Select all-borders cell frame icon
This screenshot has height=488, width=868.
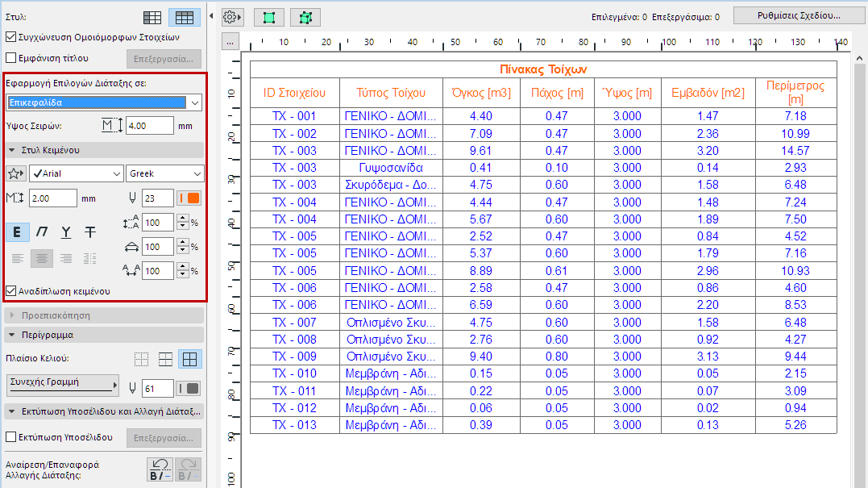(x=191, y=360)
